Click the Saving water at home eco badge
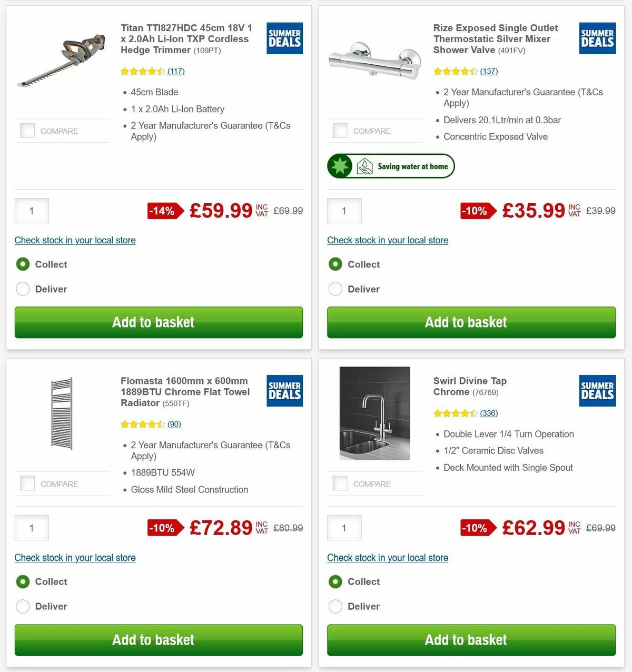 coord(391,165)
